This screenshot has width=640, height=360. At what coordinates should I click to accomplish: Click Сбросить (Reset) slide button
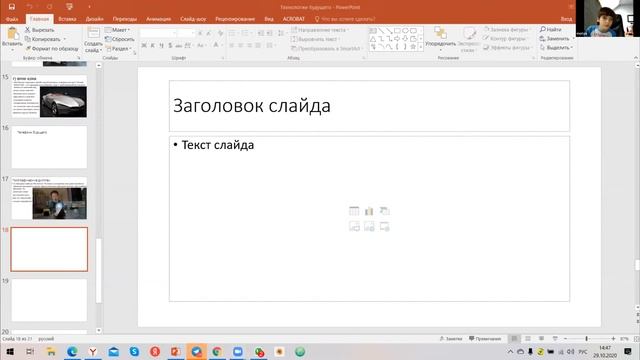tap(120, 39)
